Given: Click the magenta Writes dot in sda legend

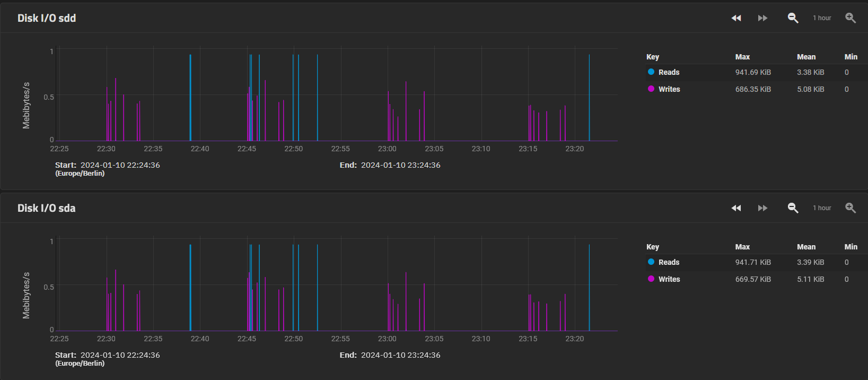Looking at the screenshot, I should coord(651,279).
